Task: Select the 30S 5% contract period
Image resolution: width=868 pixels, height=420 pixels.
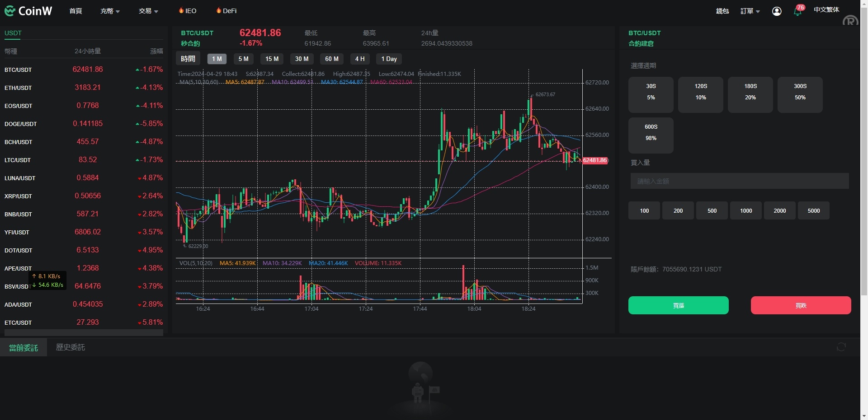Action: pos(651,94)
